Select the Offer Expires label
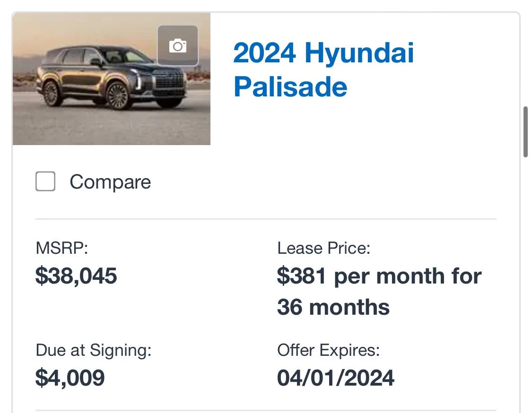 [x=329, y=350]
